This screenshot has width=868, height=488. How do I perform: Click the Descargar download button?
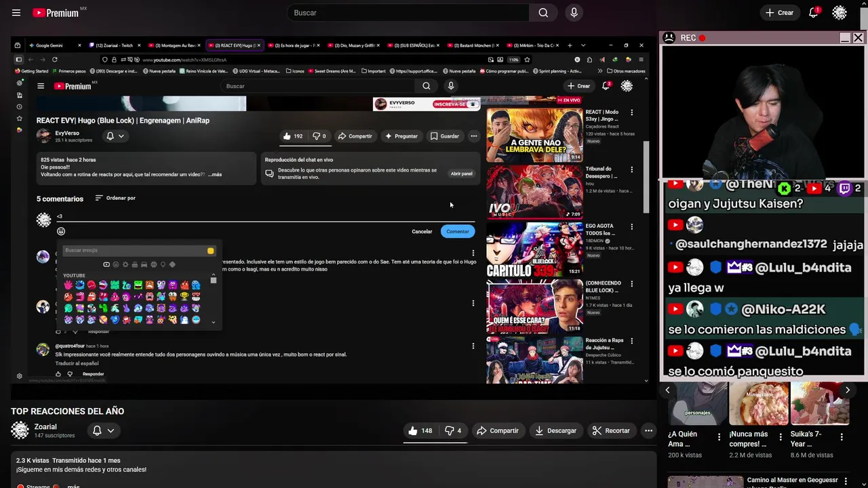click(x=555, y=430)
